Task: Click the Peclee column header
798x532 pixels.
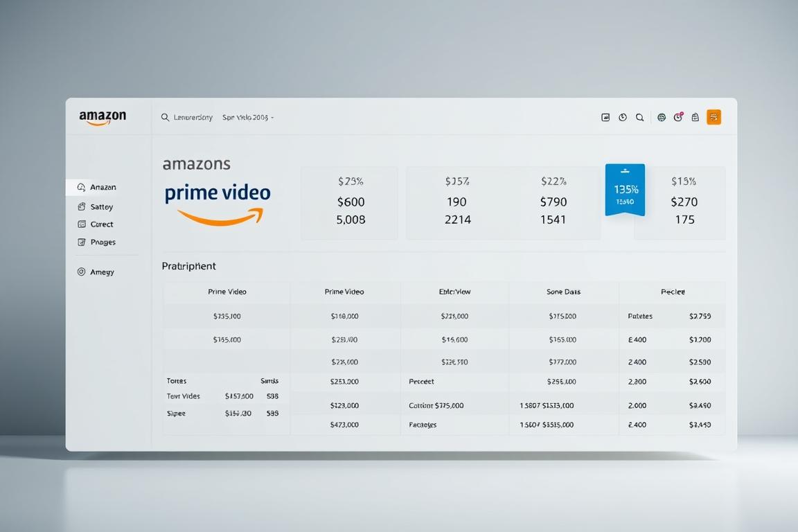Action: click(x=673, y=292)
